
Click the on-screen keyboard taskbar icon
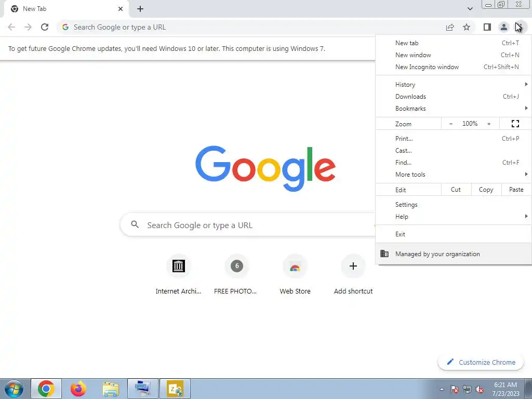(143, 389)
